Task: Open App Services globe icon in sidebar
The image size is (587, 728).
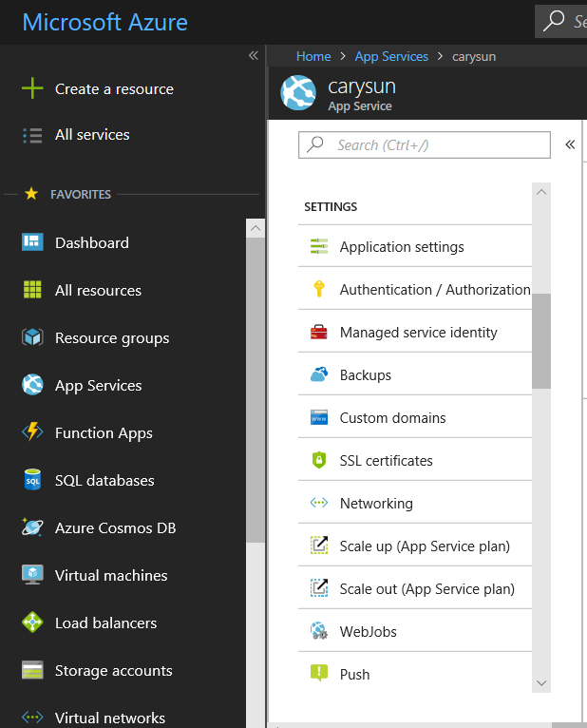Action: pyautogui.click(x=32, y=384)
